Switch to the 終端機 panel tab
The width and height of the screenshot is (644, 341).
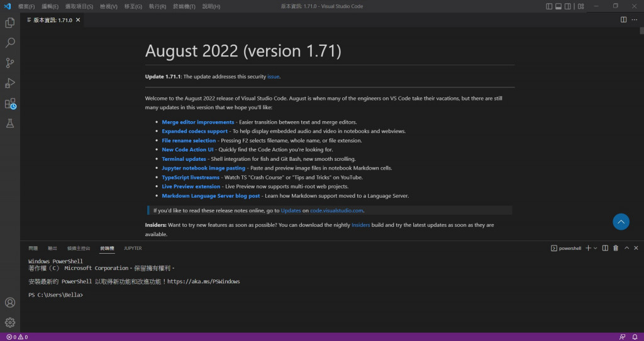(x=107, y=248)
